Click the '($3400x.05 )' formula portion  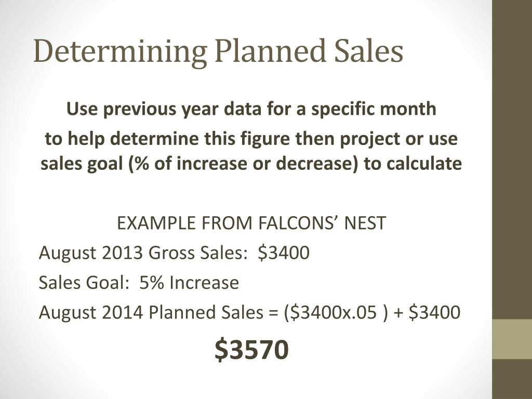(x=335, y=312)
